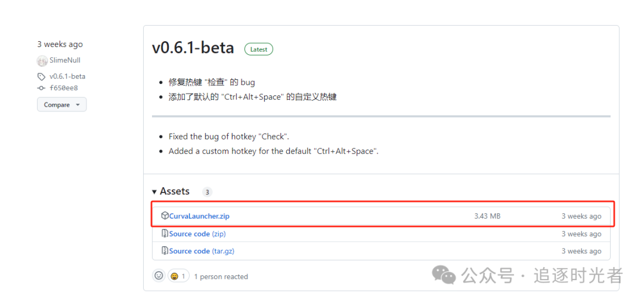Click the v0.6.1-beta release title
This screenshot has height=301, width=644.
[x=193, y=48]
